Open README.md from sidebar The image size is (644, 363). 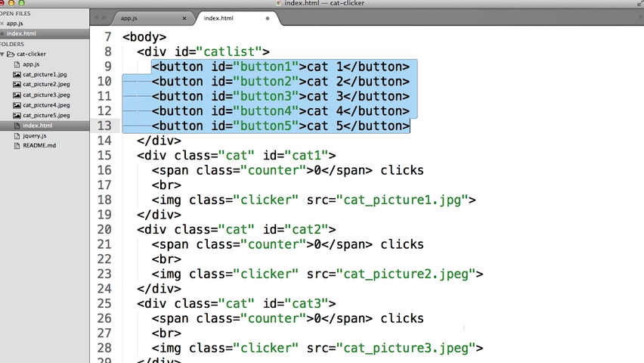click(x=39, y=145)
